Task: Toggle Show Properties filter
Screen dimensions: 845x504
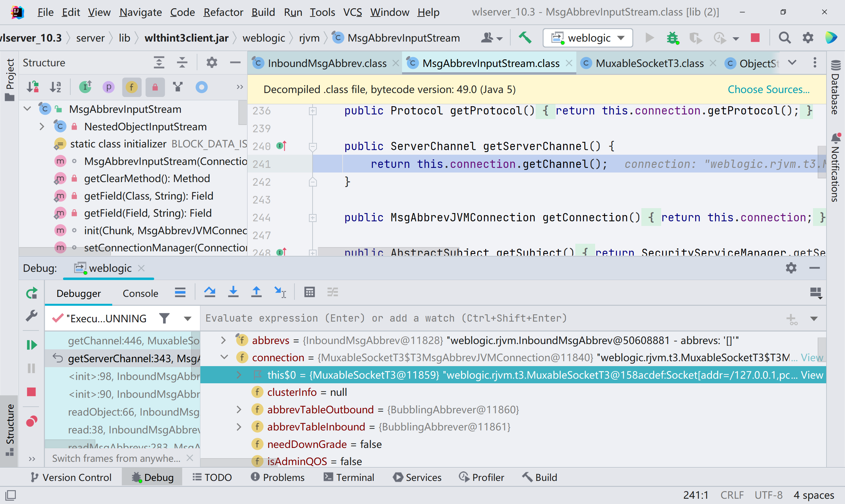Action: (108, 87)
